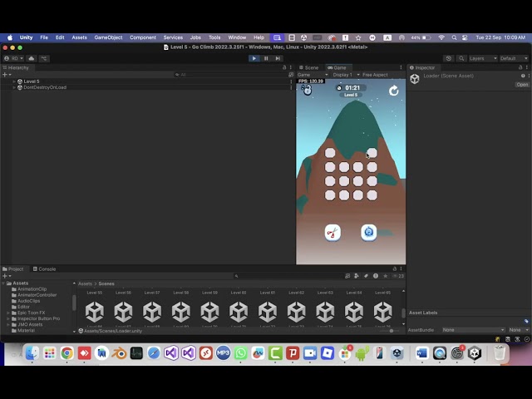Click the Open button in the Inspector
The width and height of the screenshot is (532, 399).
522,85
